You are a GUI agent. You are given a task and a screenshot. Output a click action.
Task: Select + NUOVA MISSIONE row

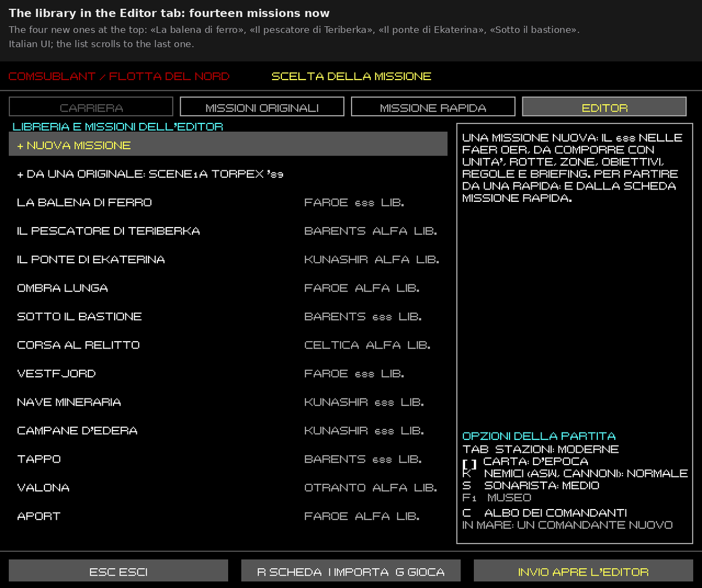pyautogui.click(x=228, y=144)
